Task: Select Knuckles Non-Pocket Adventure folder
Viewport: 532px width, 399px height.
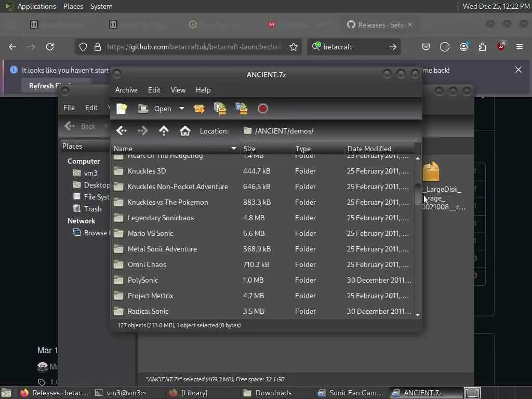Action: [x=263, y=187]
